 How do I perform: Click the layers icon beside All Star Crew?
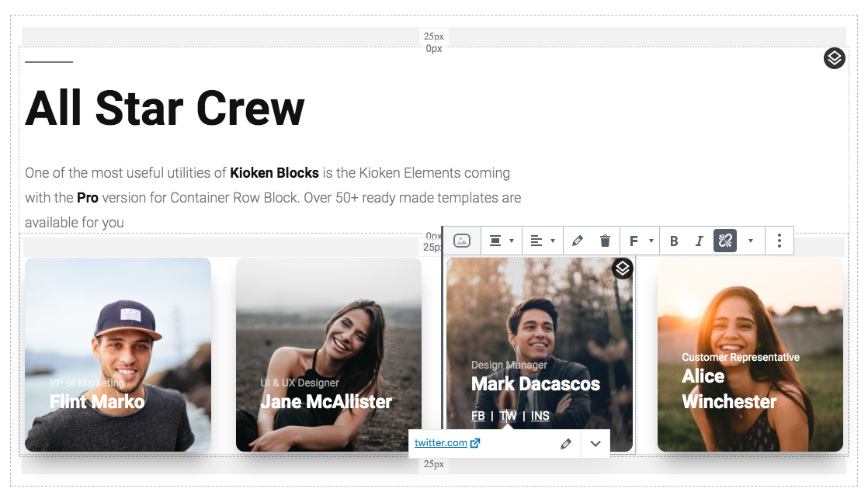point(834,58)
